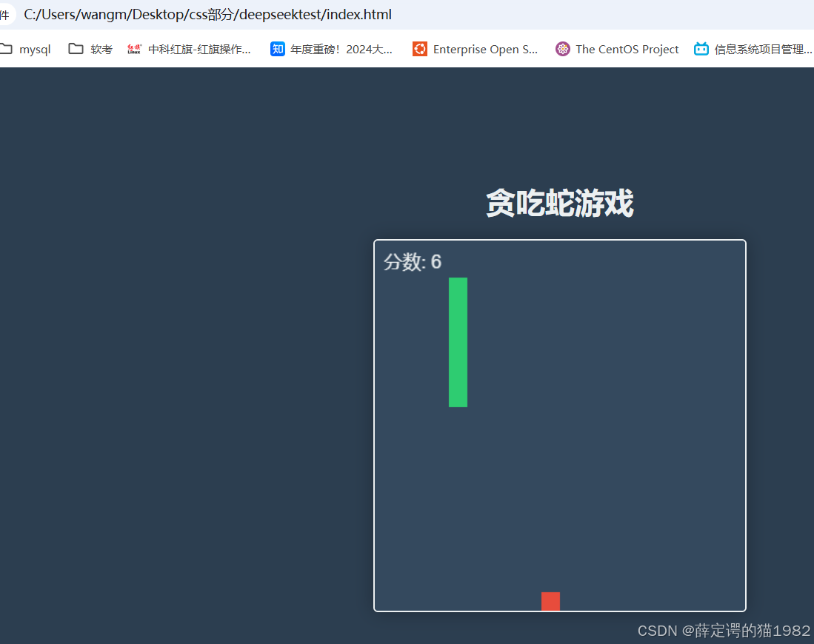This screenshot has width=814, height=644.
Task: Click the orange Ubuntu favicon
Action: point(420,49)
